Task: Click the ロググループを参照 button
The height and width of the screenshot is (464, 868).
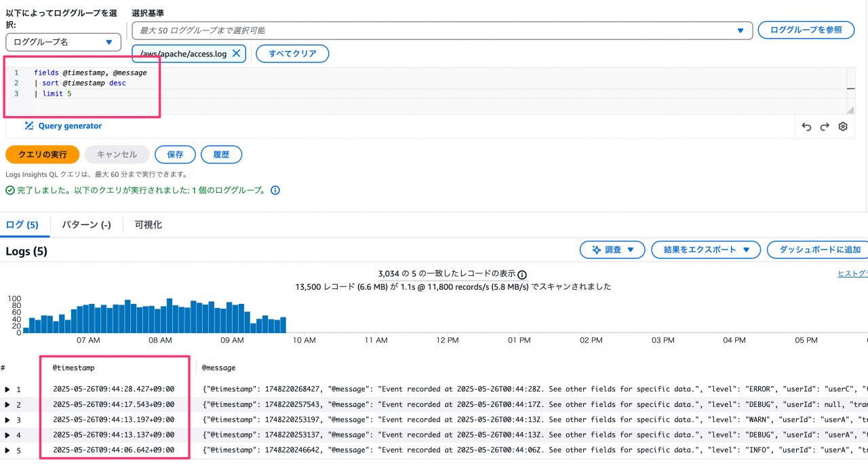Action: coord(806,30)
